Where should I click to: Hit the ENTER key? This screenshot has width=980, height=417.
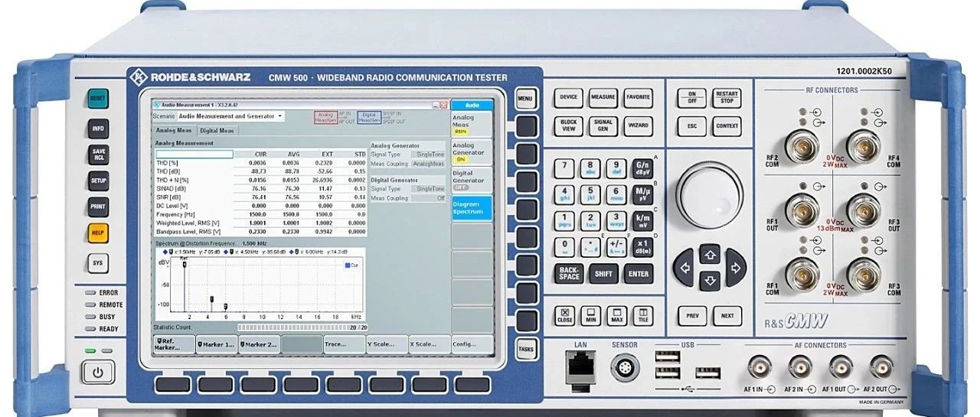[x=638, y=273]
